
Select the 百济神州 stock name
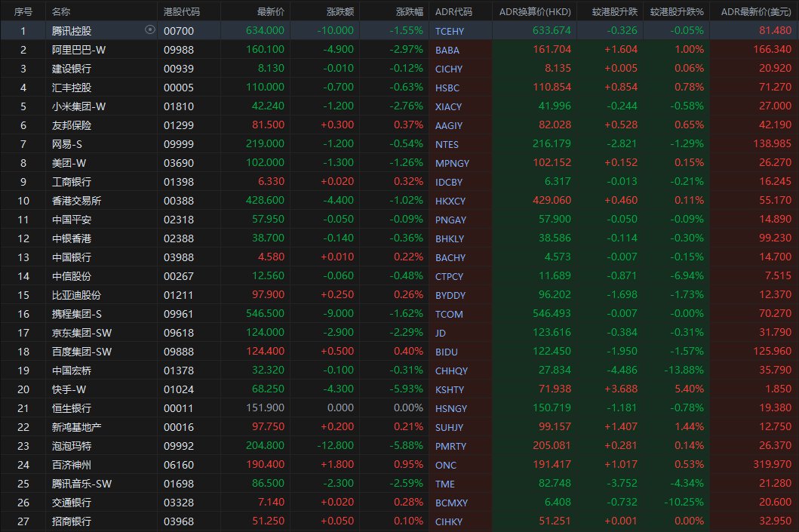72,464
